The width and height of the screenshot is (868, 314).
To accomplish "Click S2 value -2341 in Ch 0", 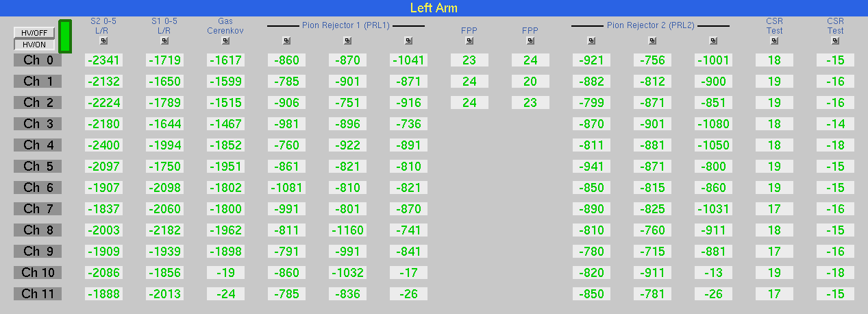I will click(x=103, y=60).
